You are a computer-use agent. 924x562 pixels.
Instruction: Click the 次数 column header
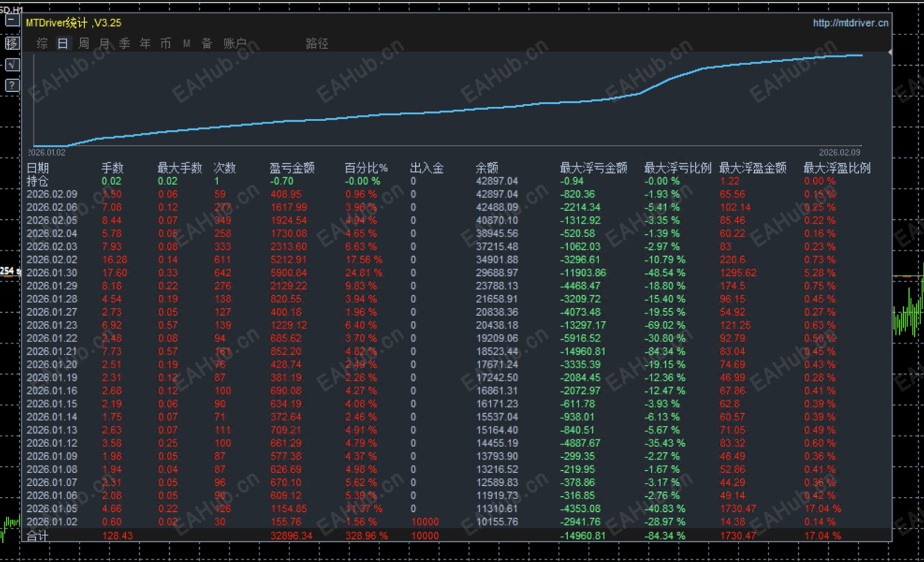[x=225, y=168]
